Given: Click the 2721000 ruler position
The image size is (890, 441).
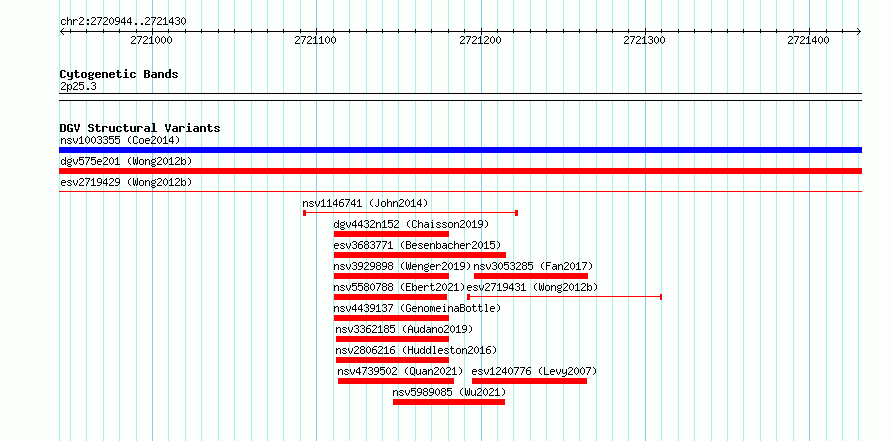Looking at the screenshot, I should pos(152,40).
